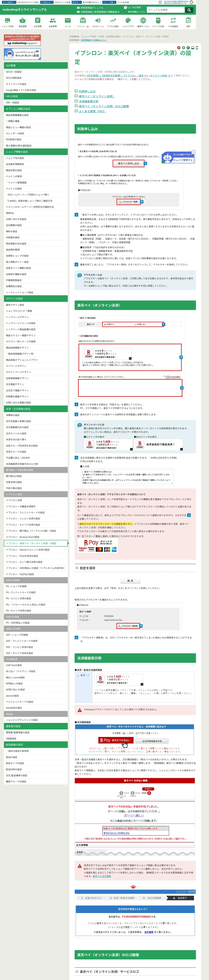Click the green search magnifier button
Viewport: 209px width, 980px height.
189,10
